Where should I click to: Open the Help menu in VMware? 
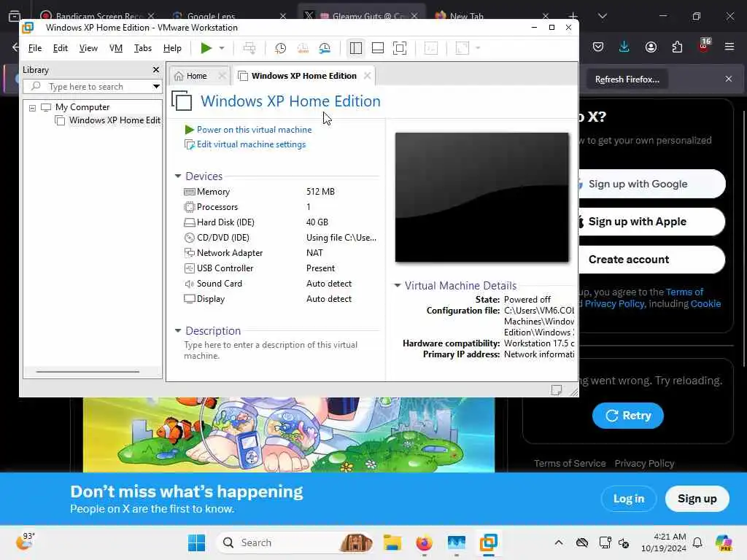pos(172,48)
